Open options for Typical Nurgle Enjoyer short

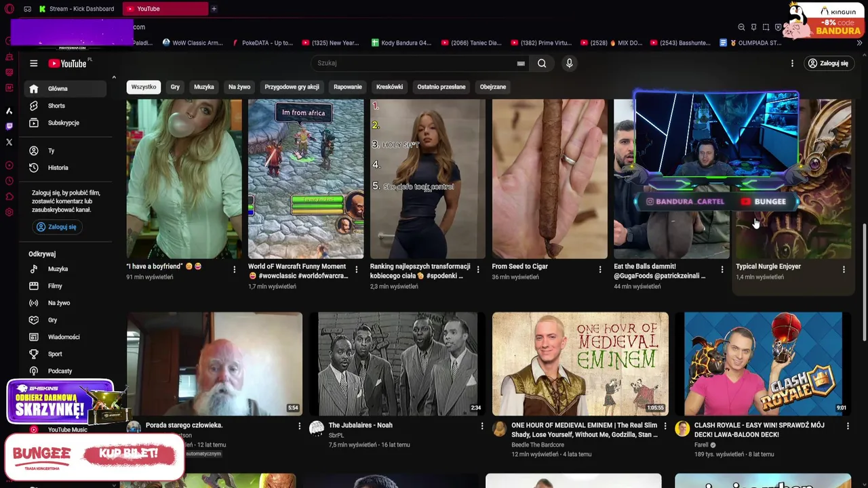(844, 270)
